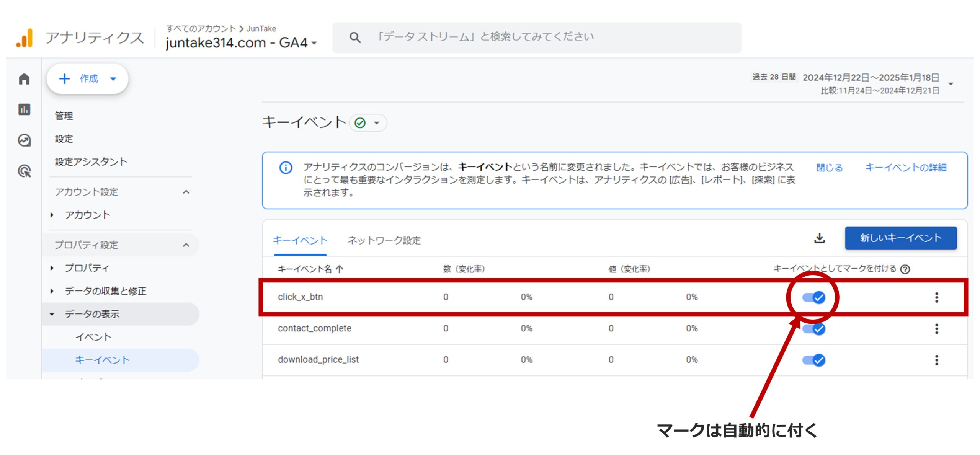Select the Home icon in sidebar

click(x=24, y=78)
